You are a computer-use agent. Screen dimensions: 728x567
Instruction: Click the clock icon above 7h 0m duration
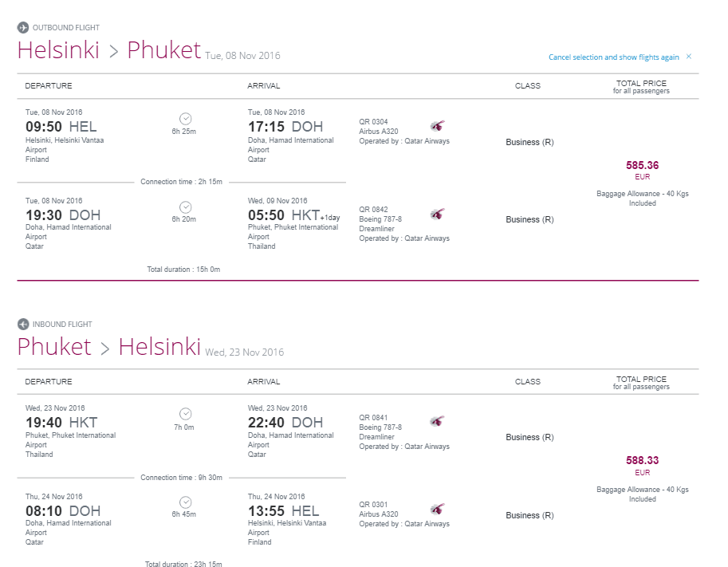[x=186, y=414]
